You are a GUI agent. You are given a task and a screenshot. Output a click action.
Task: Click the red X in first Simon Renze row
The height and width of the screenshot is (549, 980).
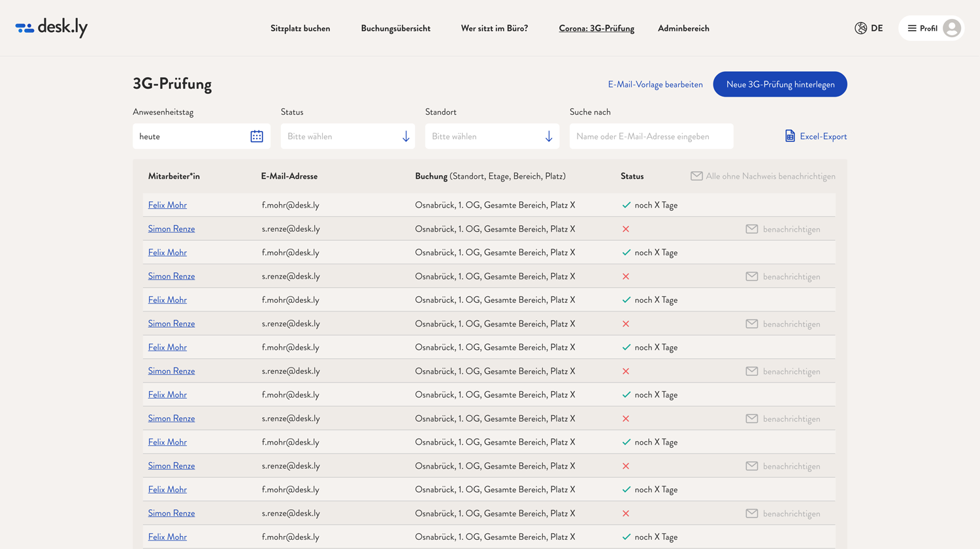click(x=626, y=229)
